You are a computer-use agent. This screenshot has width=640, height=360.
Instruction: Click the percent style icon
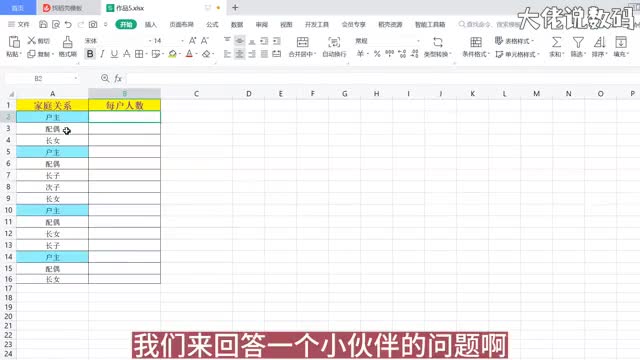tap(377, 54)
